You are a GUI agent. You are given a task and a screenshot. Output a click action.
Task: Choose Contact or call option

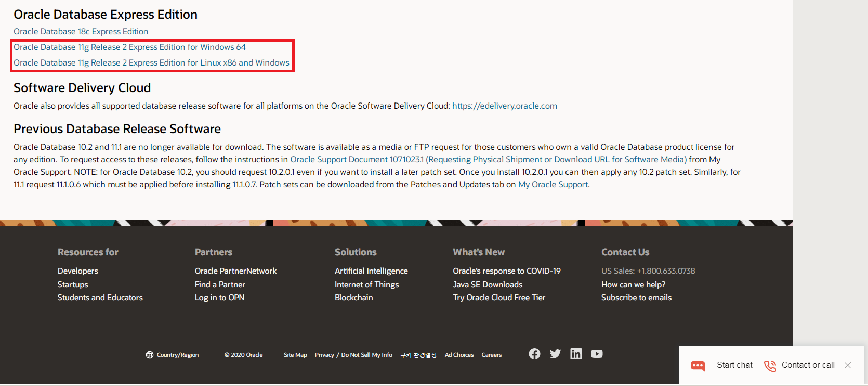tap(808, 365)
